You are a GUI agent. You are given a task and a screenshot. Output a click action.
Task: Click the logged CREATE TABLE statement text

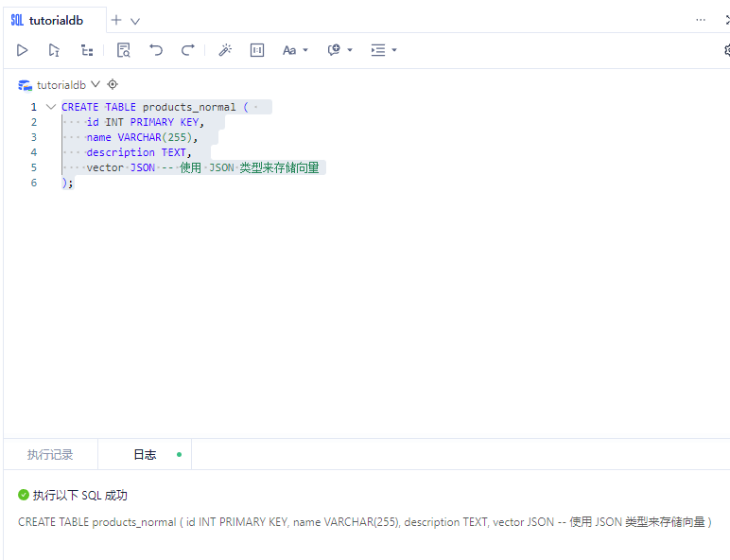click(x=365, y=522)
